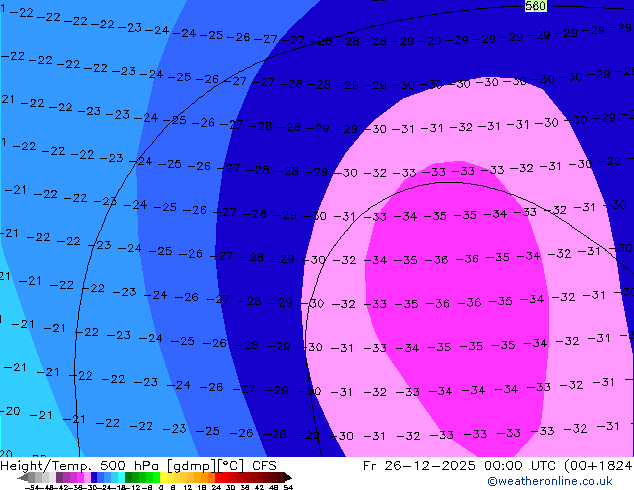
Task: Select the Height/Temp. 500 hPa chart title
Action: click(x=138, y=466)
